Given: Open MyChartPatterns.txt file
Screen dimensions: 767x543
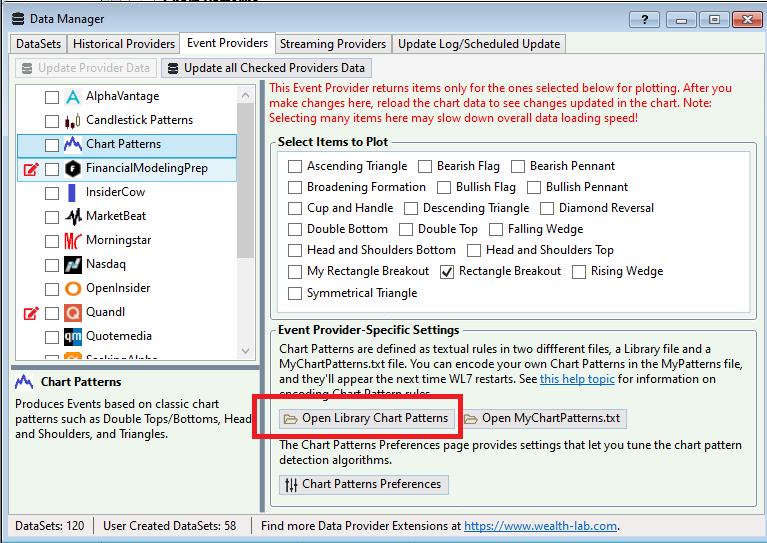Looking at the screenshot, I should [543, 419].
